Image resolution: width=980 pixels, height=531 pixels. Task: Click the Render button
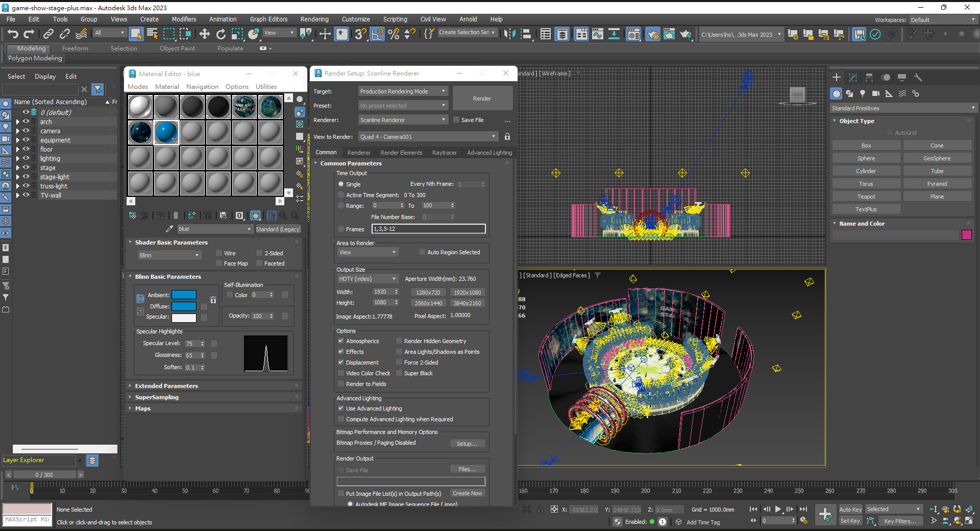482,99
